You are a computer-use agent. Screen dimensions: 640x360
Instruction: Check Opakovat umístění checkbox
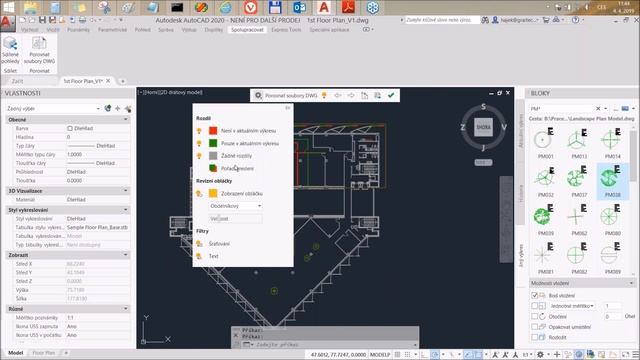535,327
